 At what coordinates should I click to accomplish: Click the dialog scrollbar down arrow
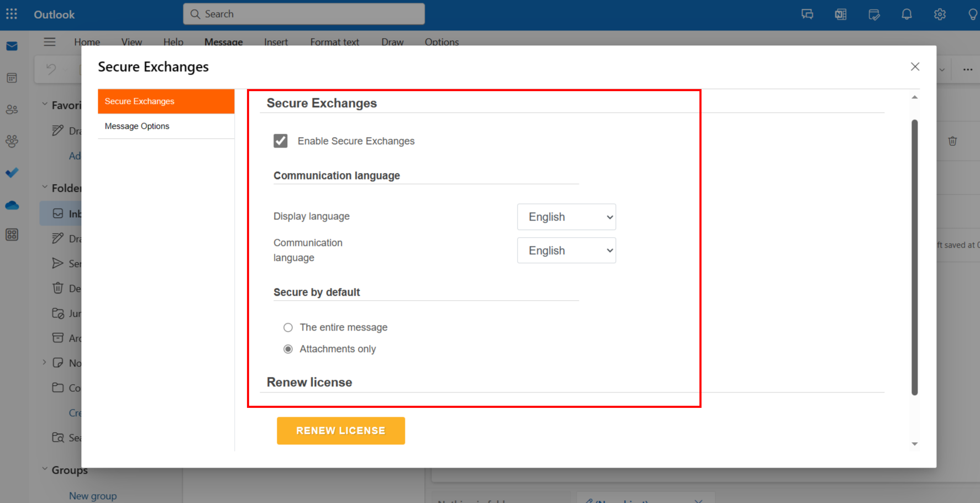coord(915,444)
